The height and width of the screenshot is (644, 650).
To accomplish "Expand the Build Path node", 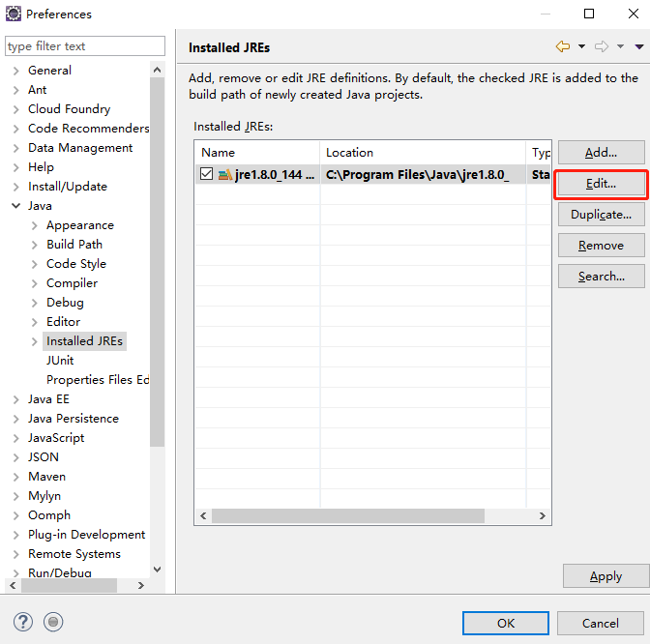I will point(35,245).
